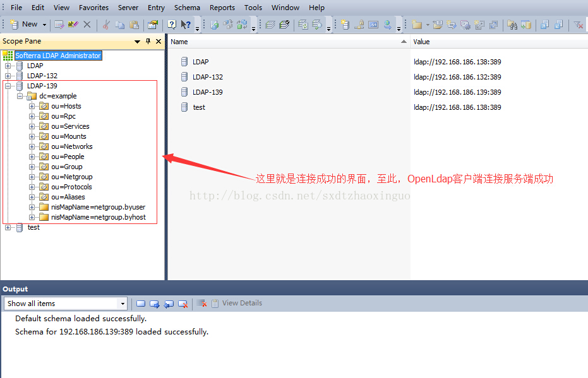
Task: Click the delete message icon in Output toolbar
Action: point(183,304)
